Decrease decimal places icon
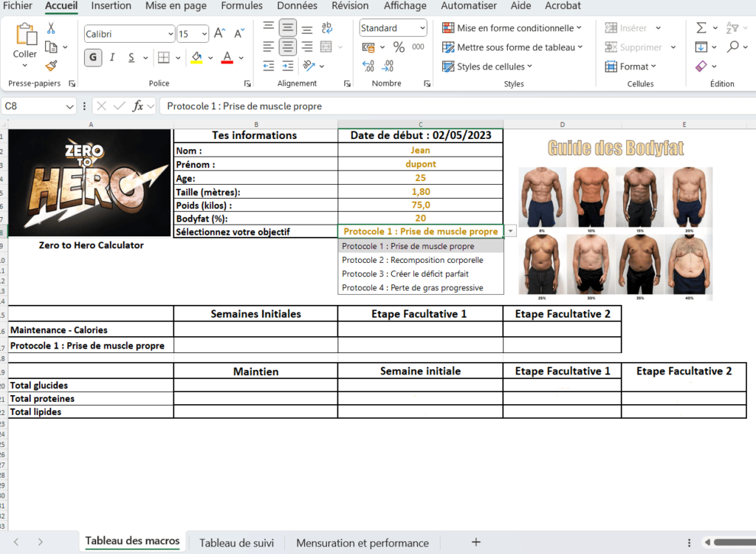756x554 pixels. pos(388,66)
